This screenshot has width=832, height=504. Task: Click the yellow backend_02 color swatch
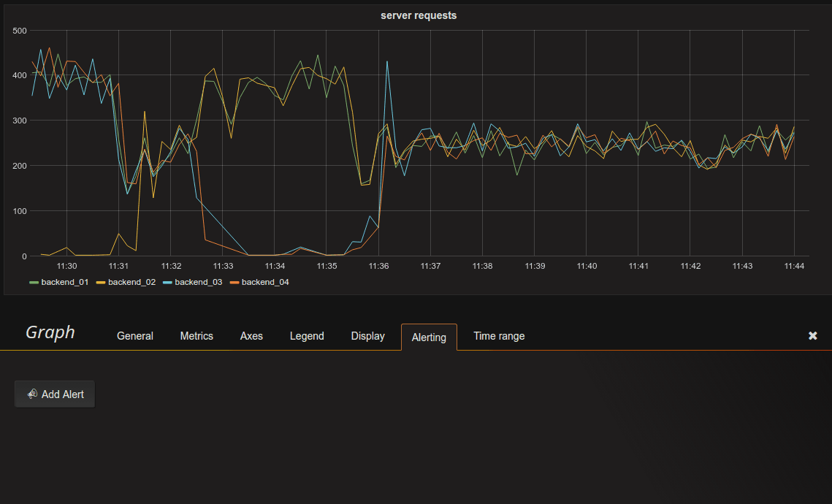(x=101, y=283)
